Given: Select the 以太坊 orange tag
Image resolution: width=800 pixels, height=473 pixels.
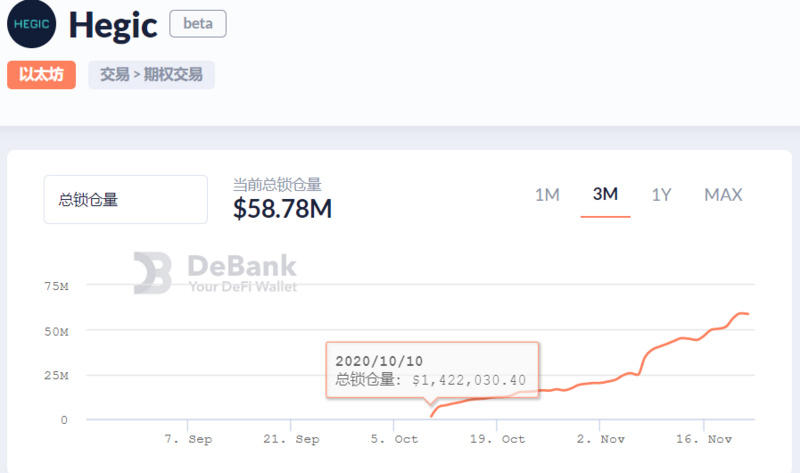Looking at the screenshot, I should 41,75.
